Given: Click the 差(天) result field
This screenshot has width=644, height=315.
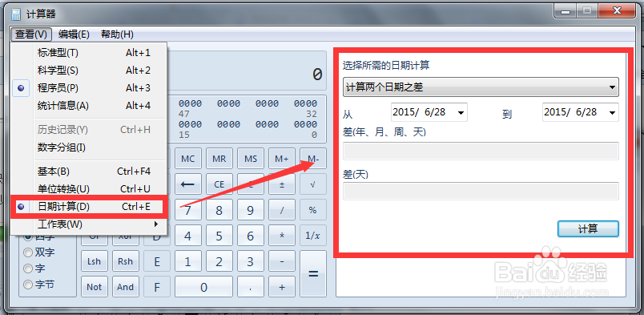Looking at the screenshot, I should [x=481, y=192].
